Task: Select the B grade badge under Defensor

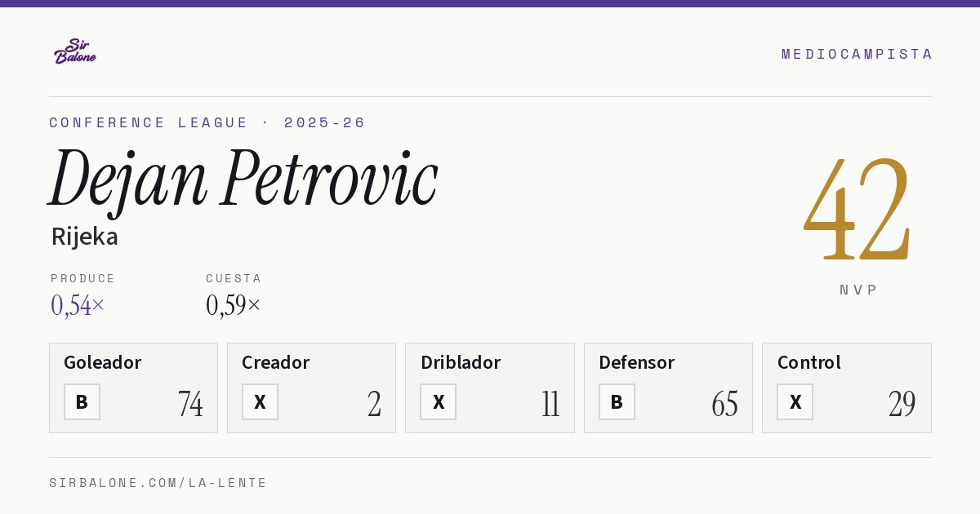Action: coord(617,401)
